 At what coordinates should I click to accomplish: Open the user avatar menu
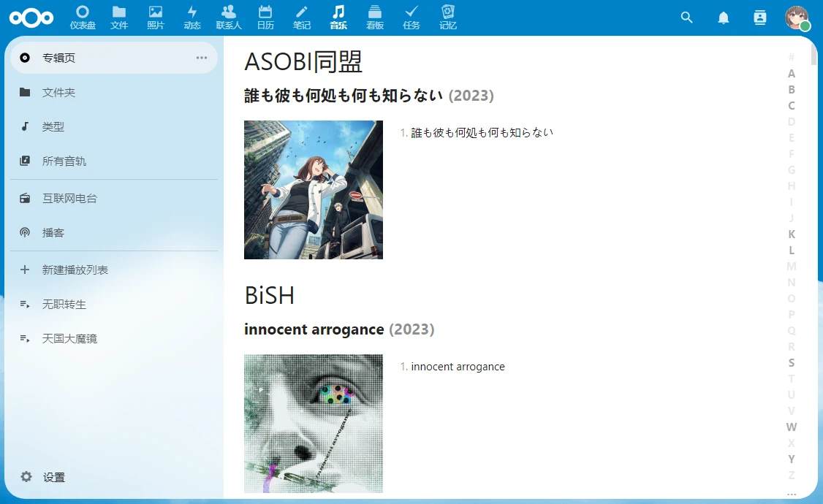[796, 18]
